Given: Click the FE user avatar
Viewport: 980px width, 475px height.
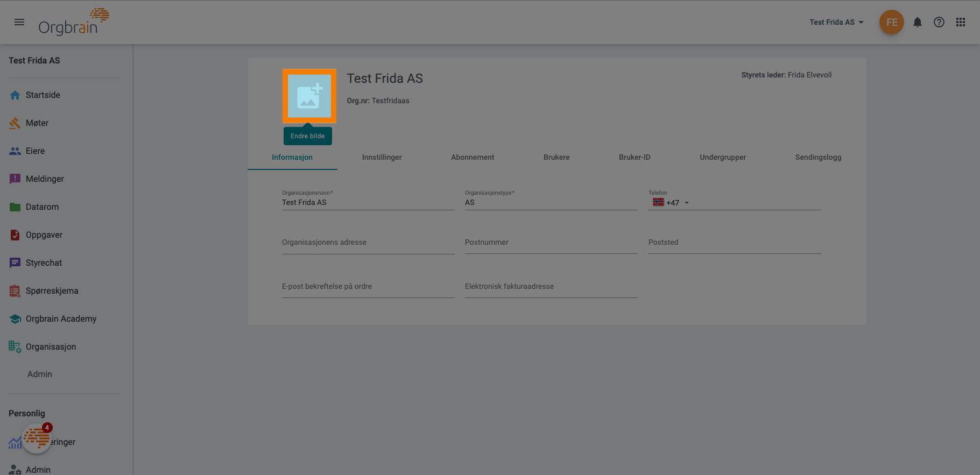Looking at the screenshot, I should tap(892, 22).
